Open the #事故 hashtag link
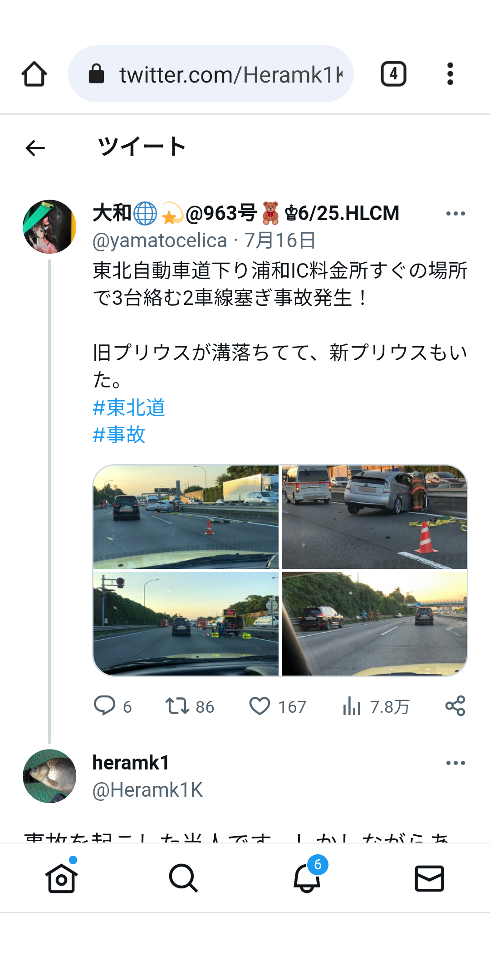The width and height of the screenshot is (490, 980). point(119,434)
